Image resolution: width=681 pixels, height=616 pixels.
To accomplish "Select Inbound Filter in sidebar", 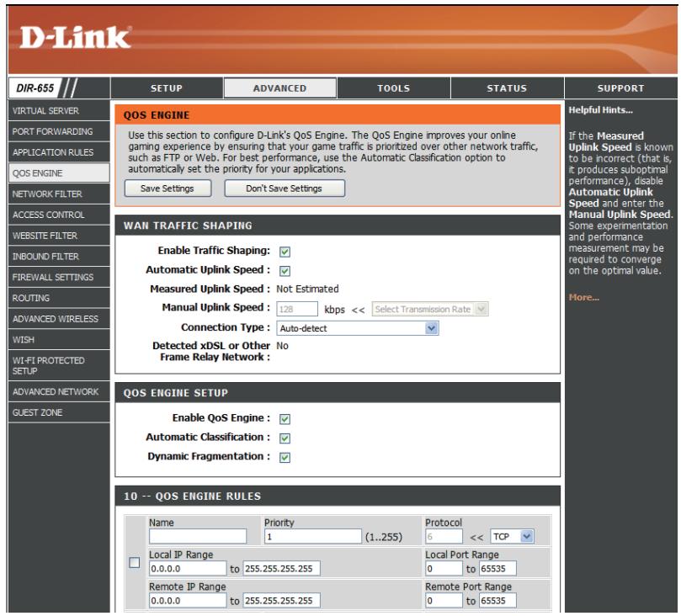I will 59,257.
